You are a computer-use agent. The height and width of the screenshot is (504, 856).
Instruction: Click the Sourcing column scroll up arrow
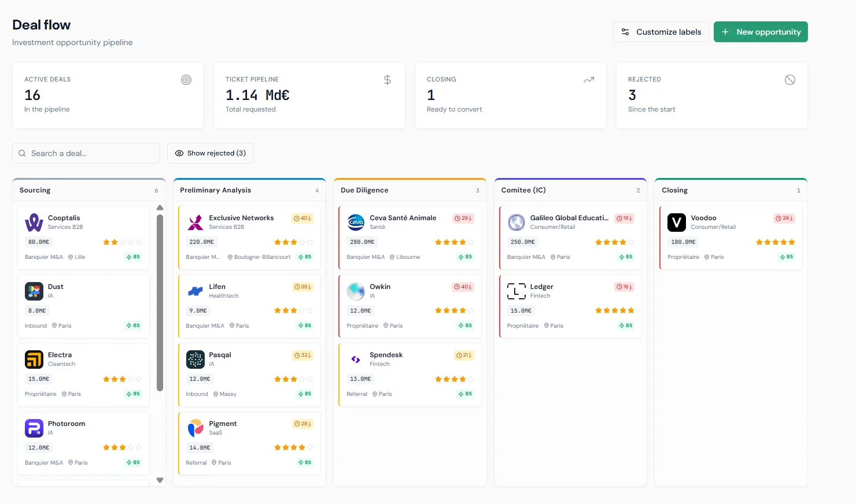point(160,207)
